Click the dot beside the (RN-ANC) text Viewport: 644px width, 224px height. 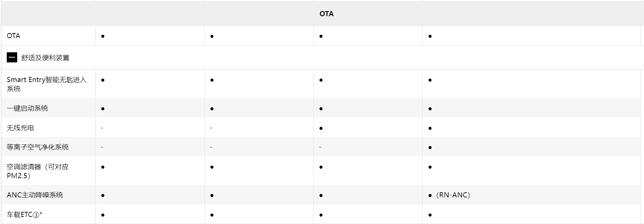[430, 195]
